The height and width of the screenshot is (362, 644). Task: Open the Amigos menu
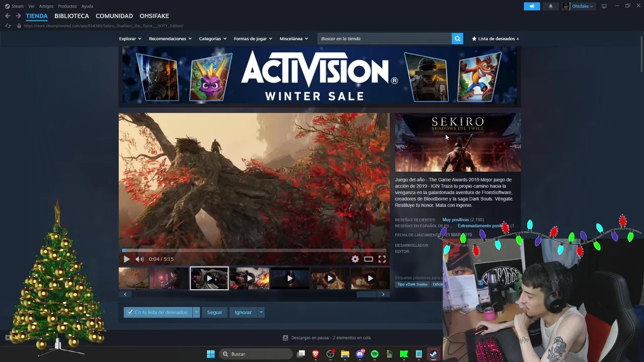point(46,6)
